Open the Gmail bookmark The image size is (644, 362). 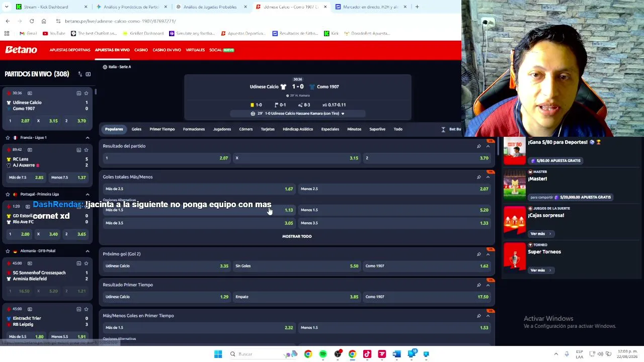tap(28, 34)
